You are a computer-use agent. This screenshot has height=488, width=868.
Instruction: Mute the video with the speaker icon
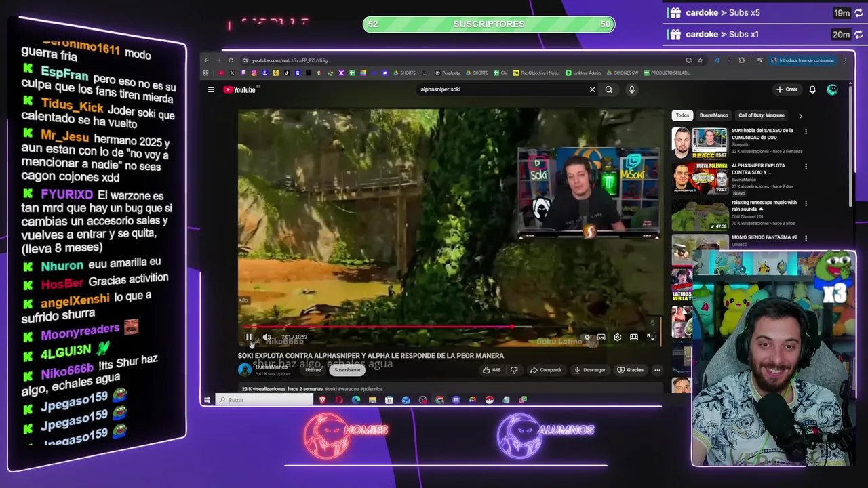click(267, 337)
